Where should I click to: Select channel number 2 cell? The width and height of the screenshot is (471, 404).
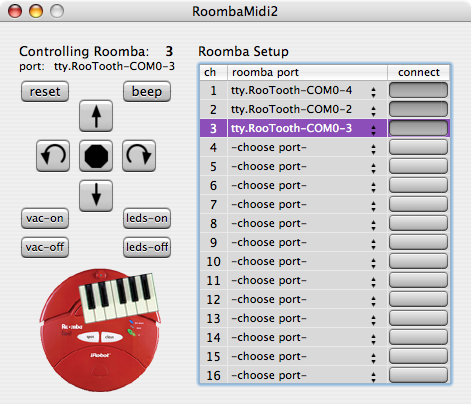[213, 109]
